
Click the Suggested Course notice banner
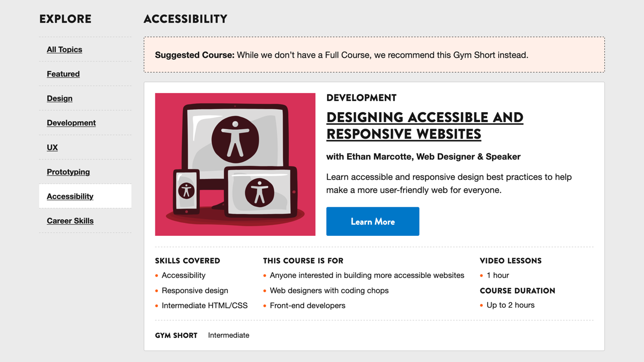[374, 55]
